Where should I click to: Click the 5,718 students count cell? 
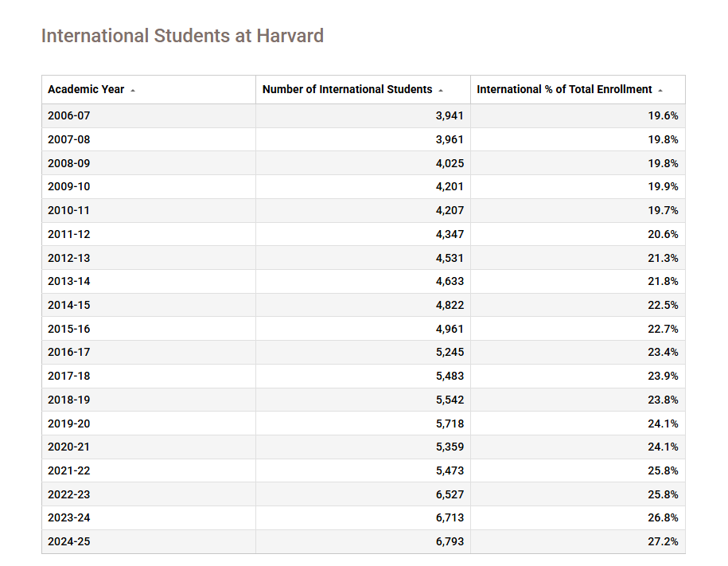point(450,424)
